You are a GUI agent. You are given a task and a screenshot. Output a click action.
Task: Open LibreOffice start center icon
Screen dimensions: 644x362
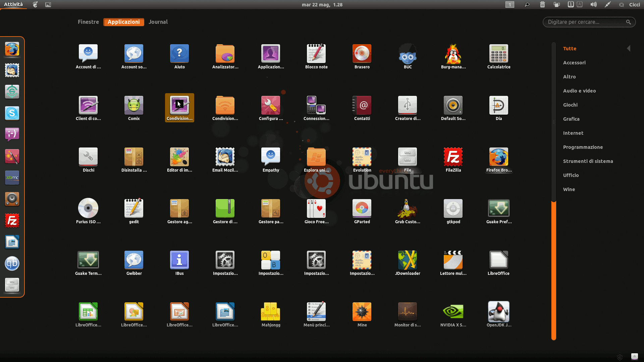[499, 263]
